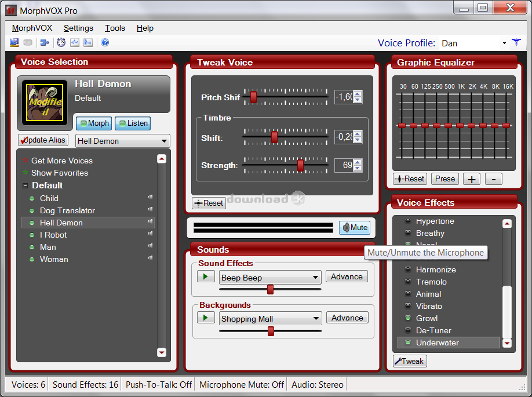This screenshot has width=532, height=397.
Task: Enable the Harmonize voice effect
Action: pyautogui.click(x=408, y=269)
